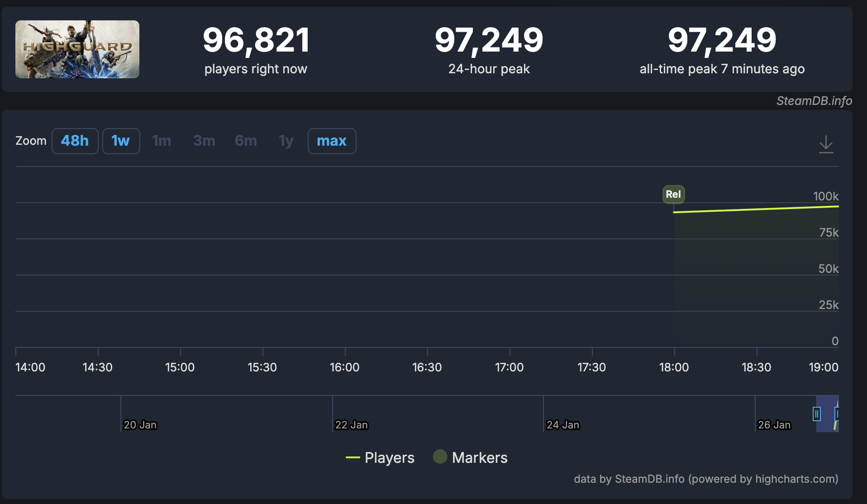Set chart zoom to 1w
This screenshot has height=504, width=867.
[x=121, y=141]
